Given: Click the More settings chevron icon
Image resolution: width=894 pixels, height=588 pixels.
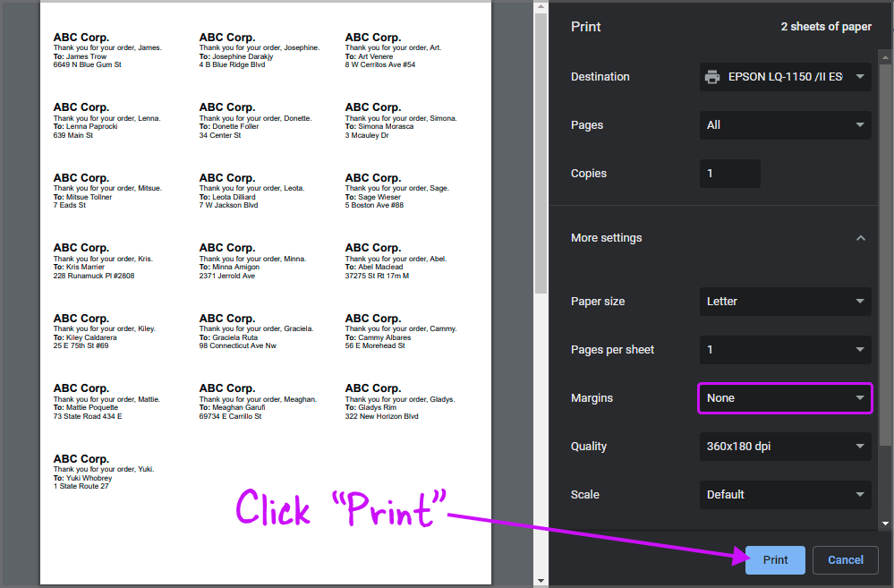Looking at the screenshot, I should pyautogui.click(x=860, y=237).
